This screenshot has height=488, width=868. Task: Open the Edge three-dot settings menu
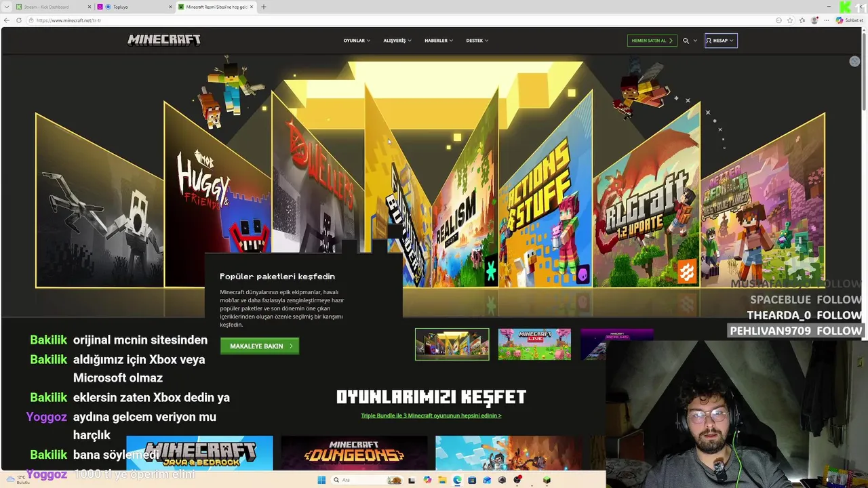[825, 20]
